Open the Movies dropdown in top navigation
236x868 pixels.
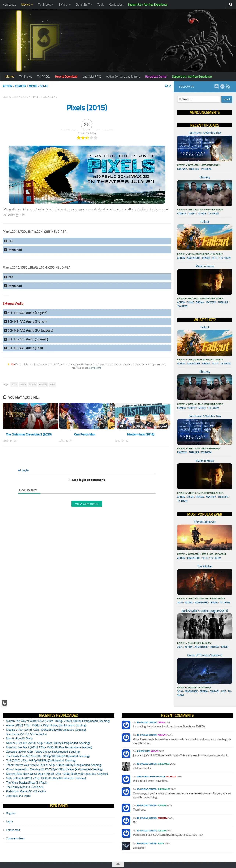(x=27, y=5)
